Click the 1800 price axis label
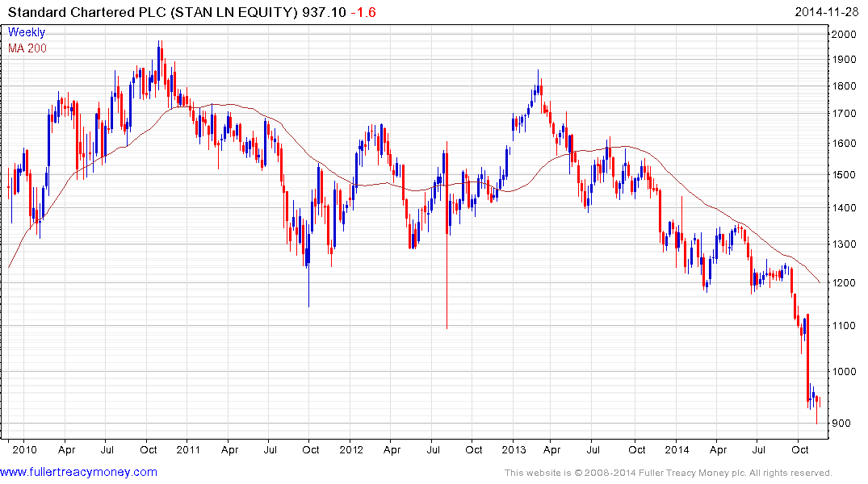The height and width of the screenshot is (484, 868). click(845, 86)
